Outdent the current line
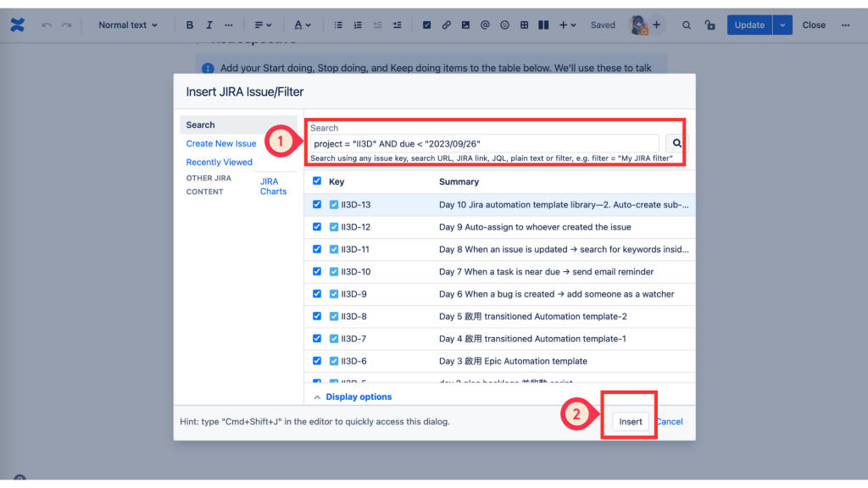This screenshot has height=488, width=868. pos(377,25)
